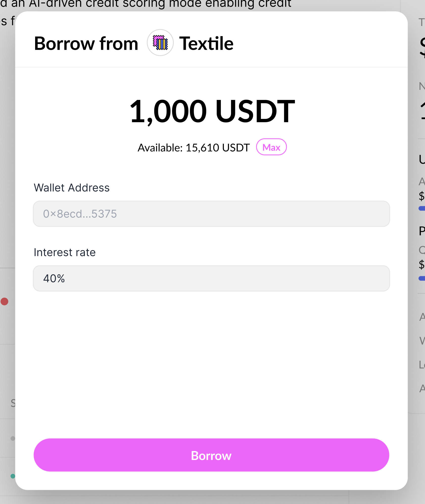The width and height of the screenshot is (425, 504).
Task: Click the Available 15,610 USDT text
Action: [193, 148]
